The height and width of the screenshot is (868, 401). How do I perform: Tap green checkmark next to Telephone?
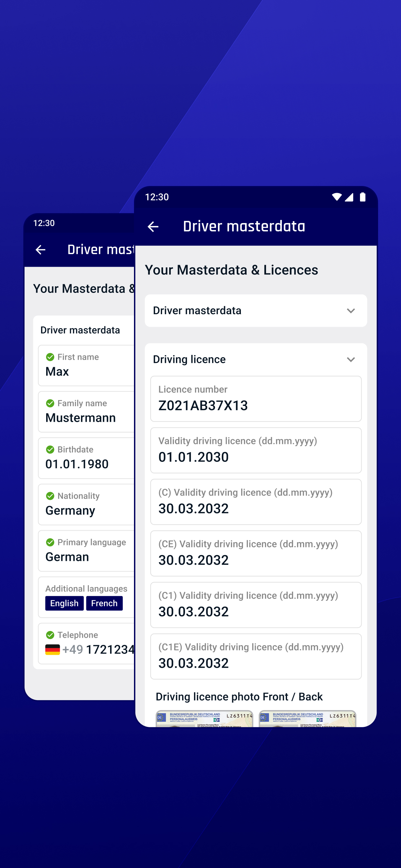tap(50, 635)
